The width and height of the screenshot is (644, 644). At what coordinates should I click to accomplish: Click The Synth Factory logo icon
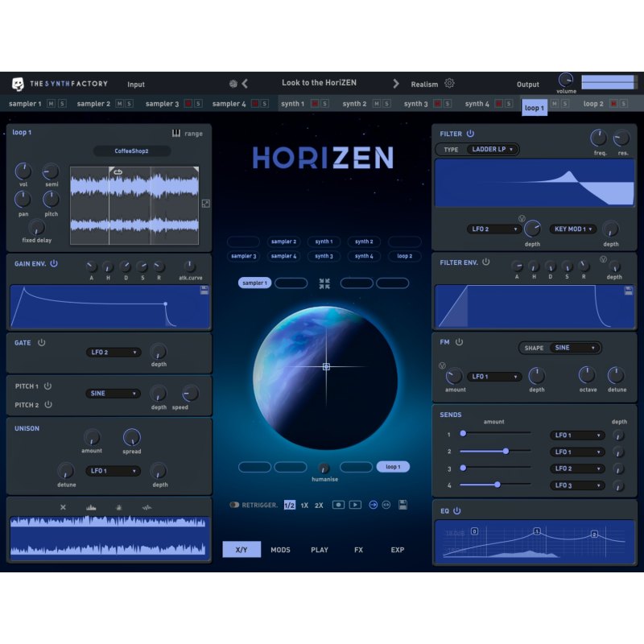coord(18,84)
